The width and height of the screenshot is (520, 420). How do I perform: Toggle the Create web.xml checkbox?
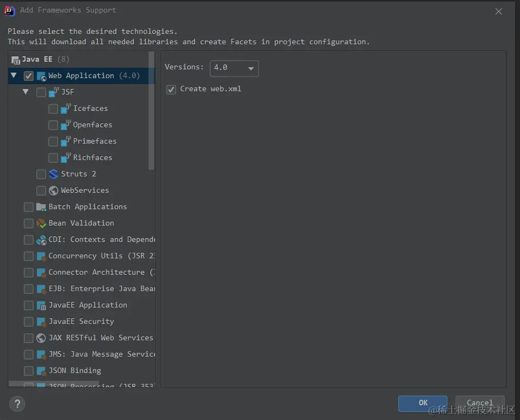click(171, 90)
